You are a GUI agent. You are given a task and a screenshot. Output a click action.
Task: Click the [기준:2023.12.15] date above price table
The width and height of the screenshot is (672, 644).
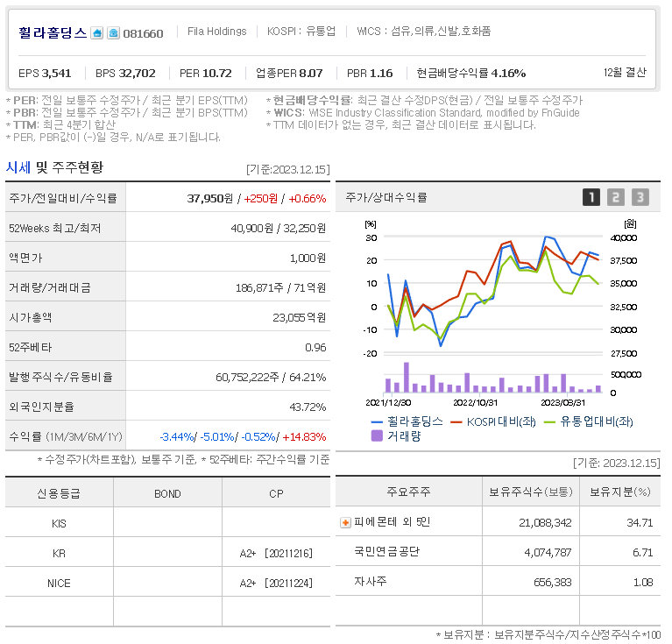[x=288, y=170]
